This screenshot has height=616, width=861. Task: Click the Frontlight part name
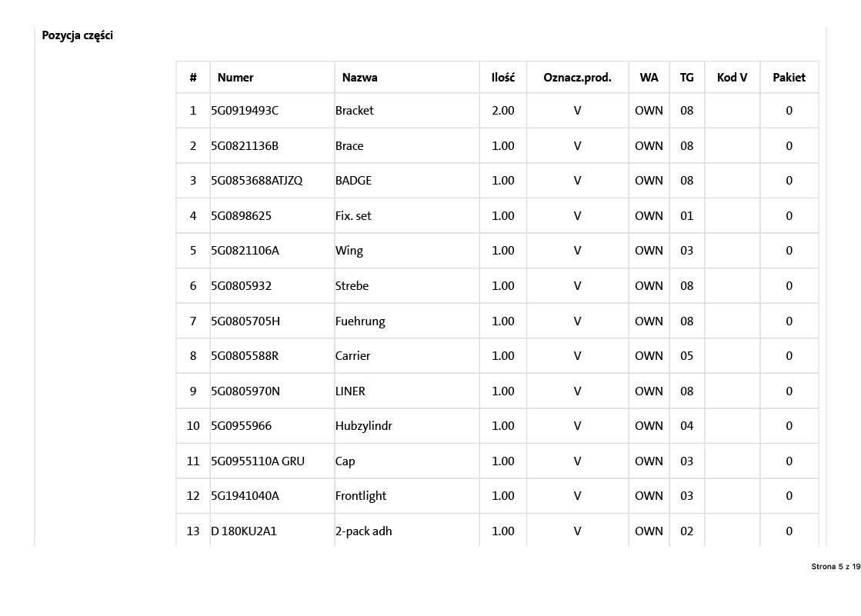point(361,496)
